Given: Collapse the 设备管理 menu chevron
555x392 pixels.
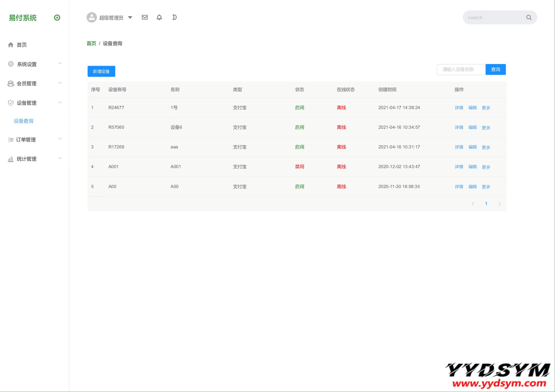Looking at the screenshot, I should point(60,102).
